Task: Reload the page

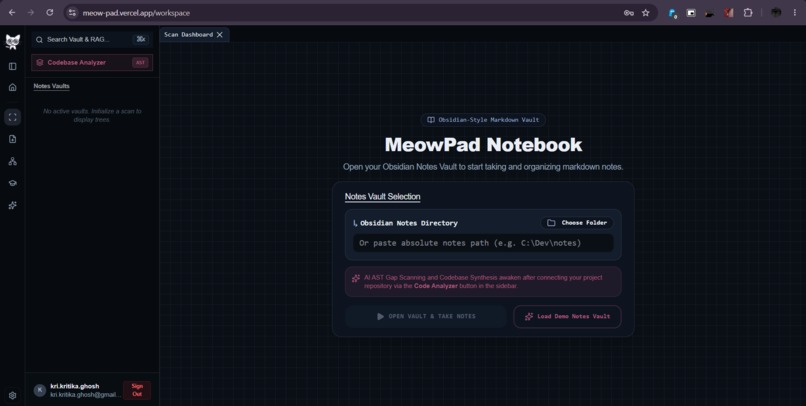Action: point(50,12)
